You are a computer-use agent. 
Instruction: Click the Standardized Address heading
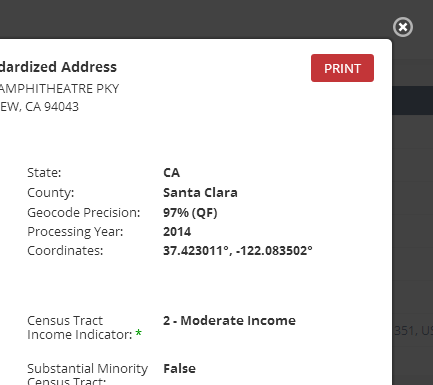(58, 67)
